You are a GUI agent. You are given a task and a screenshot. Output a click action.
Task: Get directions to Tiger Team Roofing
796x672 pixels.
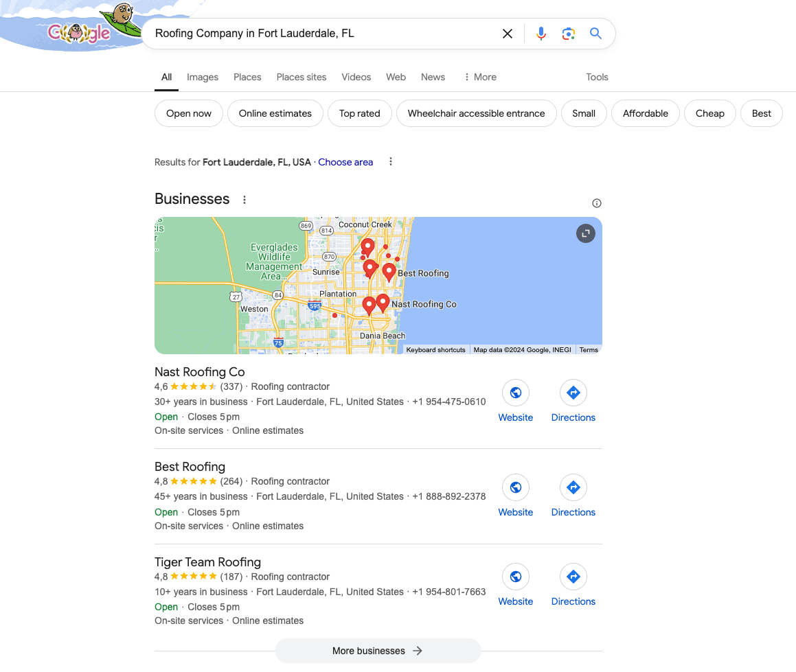pos(573,577)
